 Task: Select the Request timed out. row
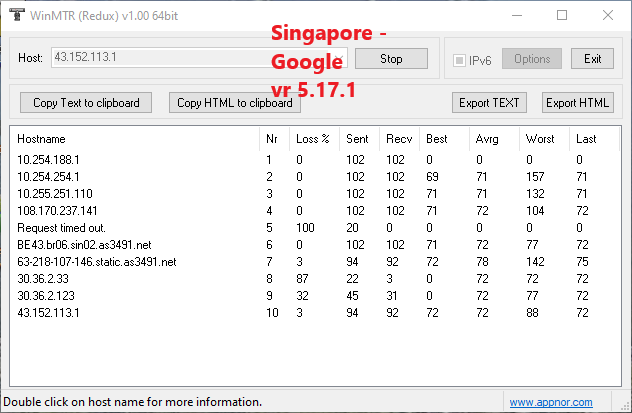[315, 228]
